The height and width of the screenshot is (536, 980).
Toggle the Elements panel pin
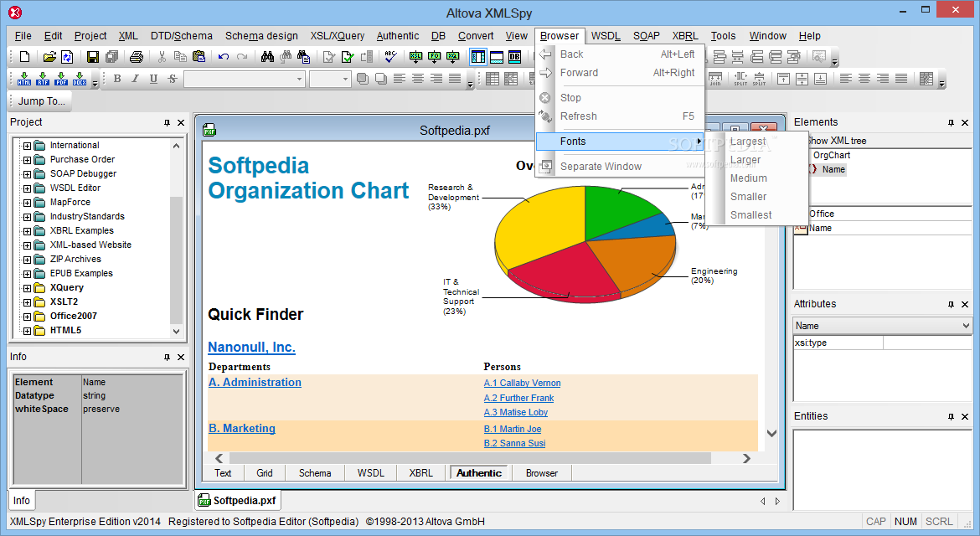(951, 122)
